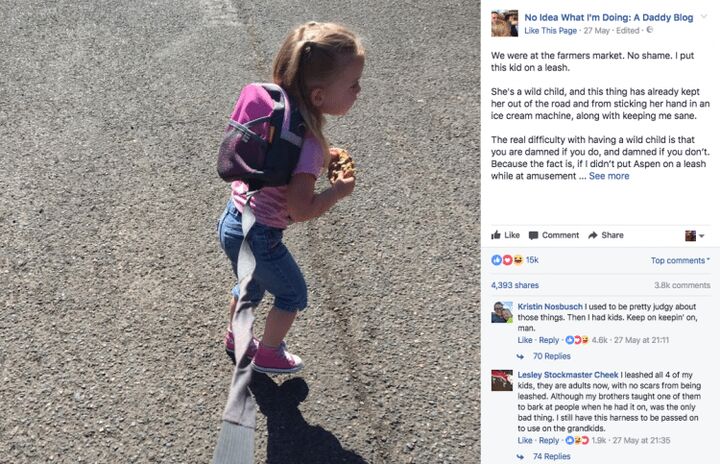Click reaction icons on Lesley's comment
The height and width of the screenshot is (464, 720).
577,440
